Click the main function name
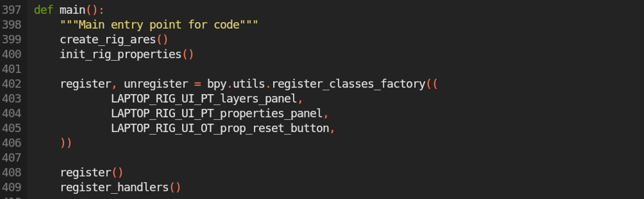This screenshot has height=199, width=644. pos(72,10)
